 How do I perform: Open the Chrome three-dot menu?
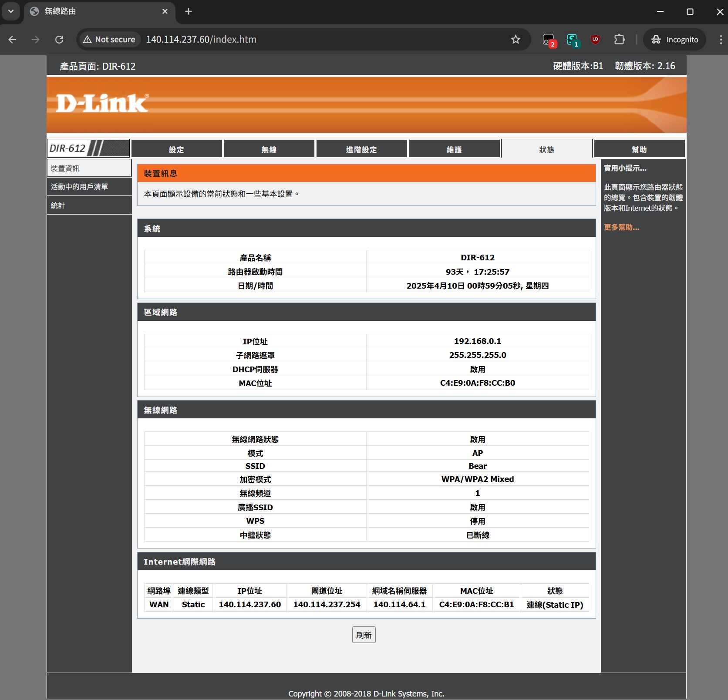(x=721, y=40)
